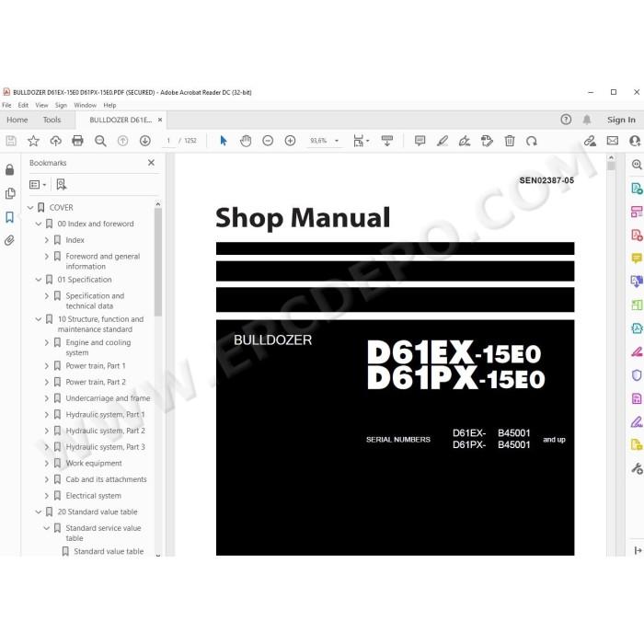Collapse the 01 Specification bookmark
Image resolution: width=644 pixels, height=644 pixels.
39,280
